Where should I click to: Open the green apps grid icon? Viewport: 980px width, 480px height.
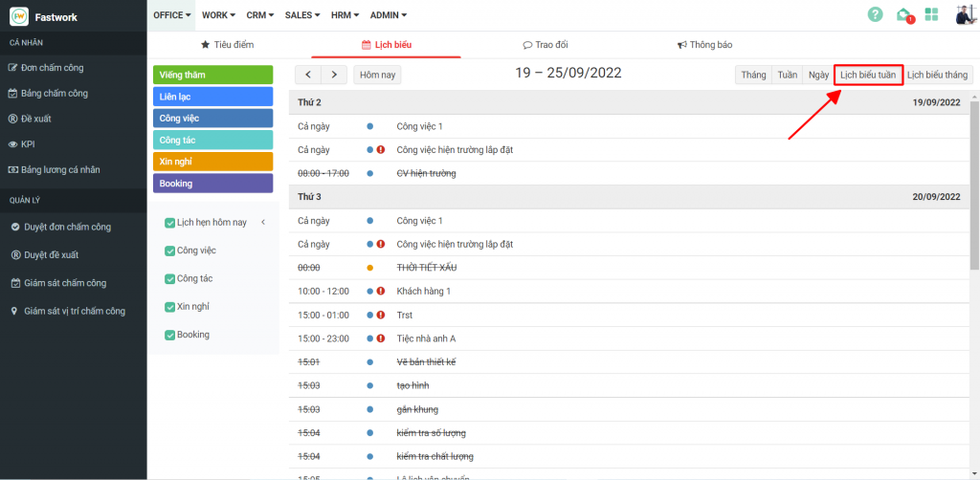pos(931,14)
